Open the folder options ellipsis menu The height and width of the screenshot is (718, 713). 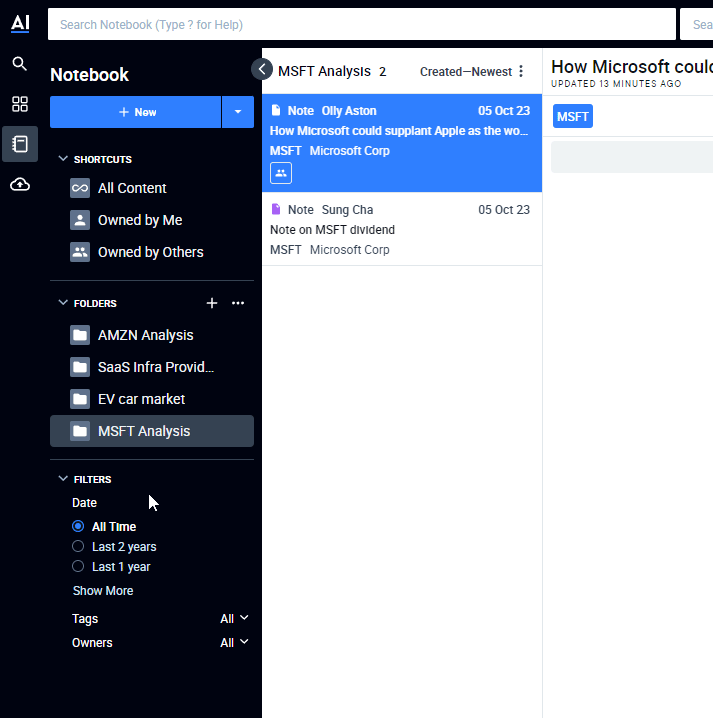point(238,303)
